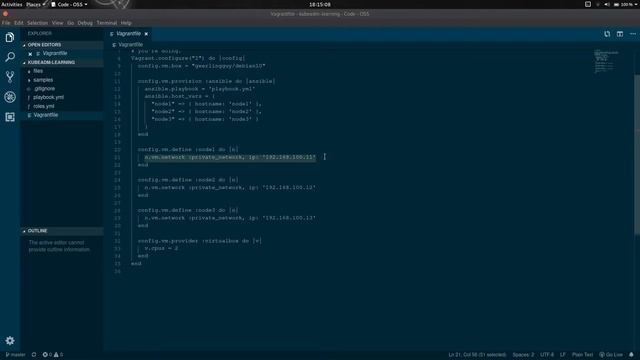640x360 pixels.
Task: Open the notifications bell
Action: click(x=631, y=355)
